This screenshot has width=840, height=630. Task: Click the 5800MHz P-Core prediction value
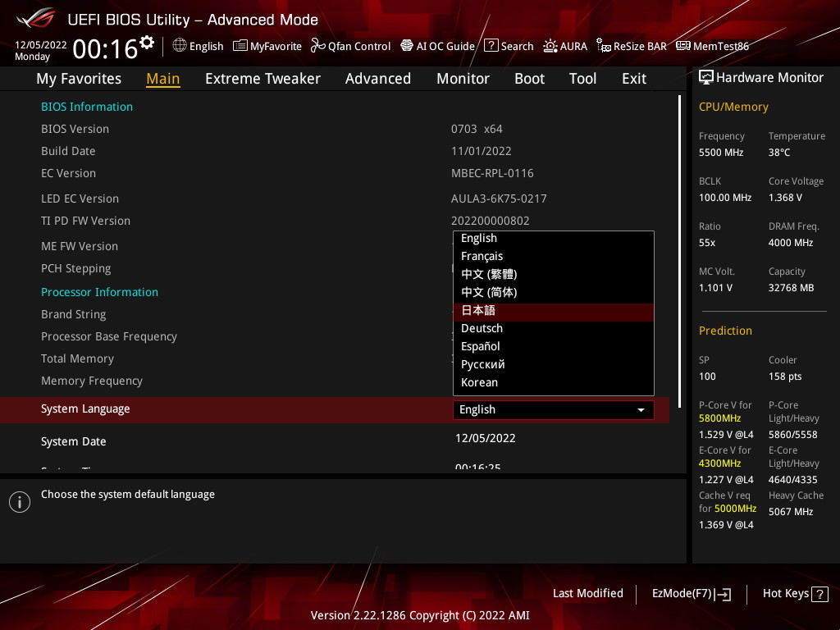pyautogui.click(x=719, y=418)
